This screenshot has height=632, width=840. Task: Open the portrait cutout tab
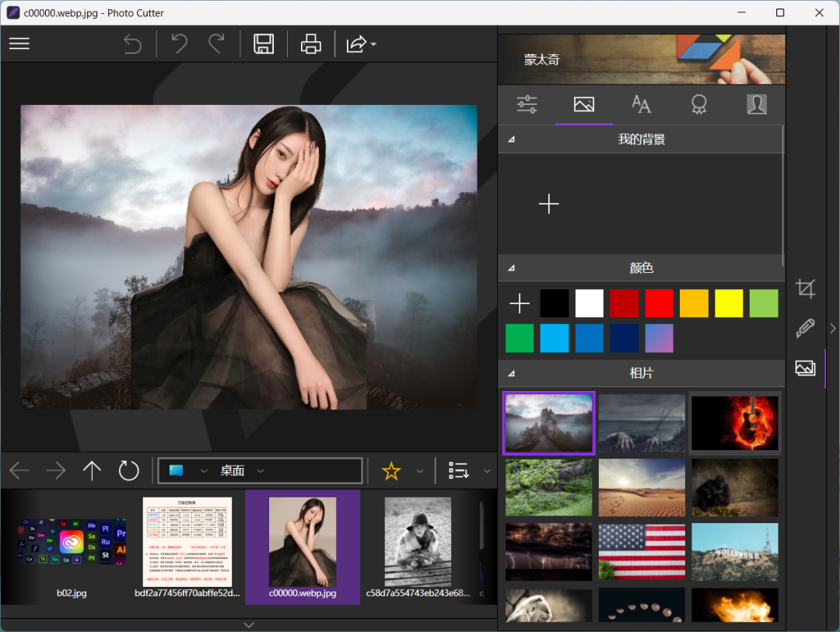tap(756, 103)
